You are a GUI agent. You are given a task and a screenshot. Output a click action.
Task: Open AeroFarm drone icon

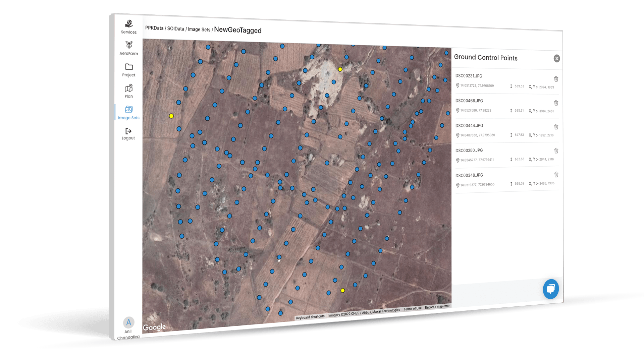click(x=129, y=45)
